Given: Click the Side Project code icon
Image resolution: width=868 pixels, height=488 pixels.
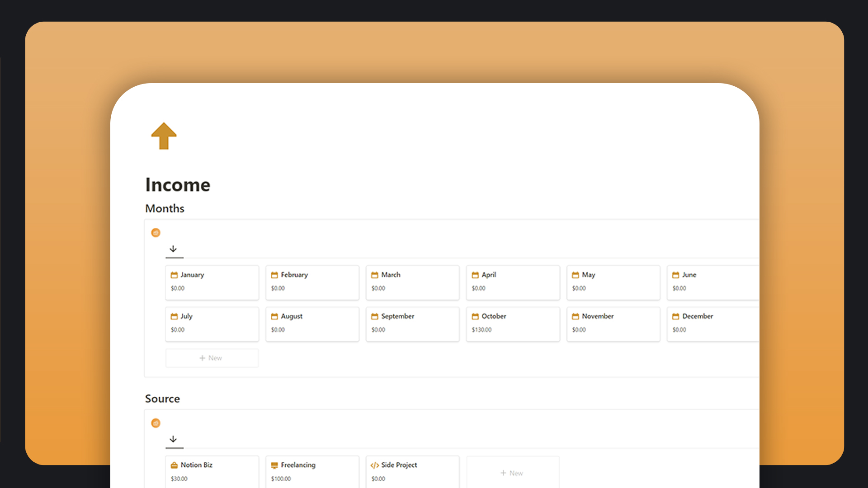Looking at the screenshot, I should (375, 465).
